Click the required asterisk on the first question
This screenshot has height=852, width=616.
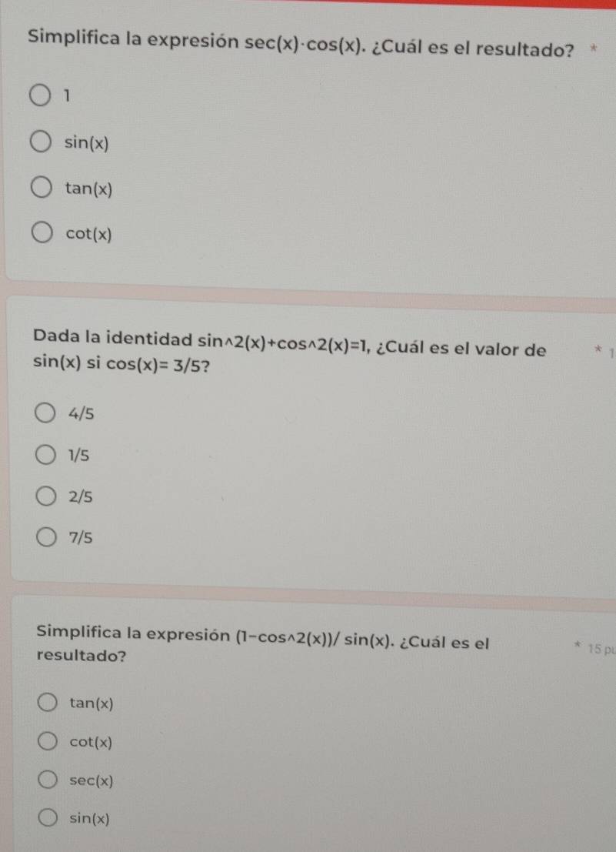(595, 46)
